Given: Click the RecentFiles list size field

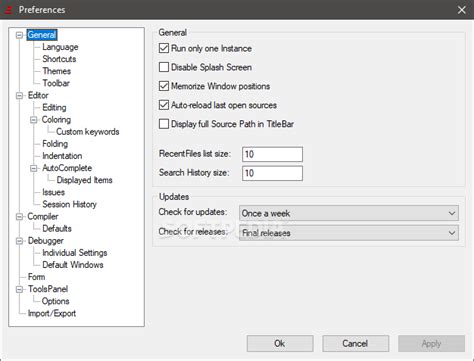Looking at the screenshot, I should point(272,154).
